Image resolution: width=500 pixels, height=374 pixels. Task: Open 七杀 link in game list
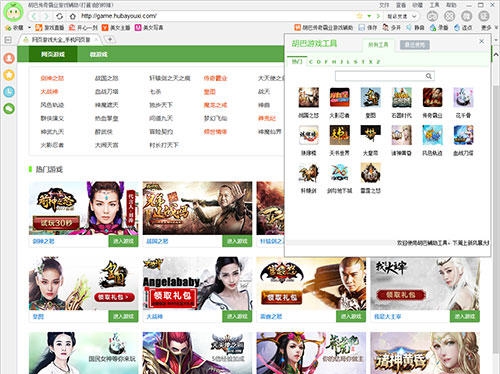tap(155, 92)
